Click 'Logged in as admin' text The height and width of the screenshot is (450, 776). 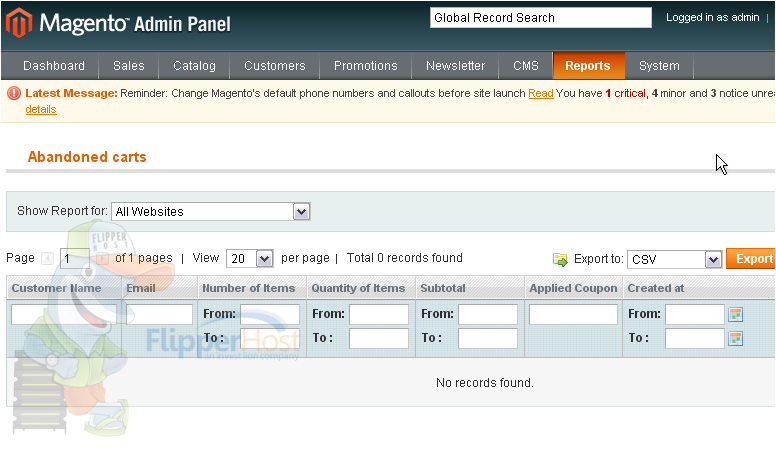tap(713, 17)
